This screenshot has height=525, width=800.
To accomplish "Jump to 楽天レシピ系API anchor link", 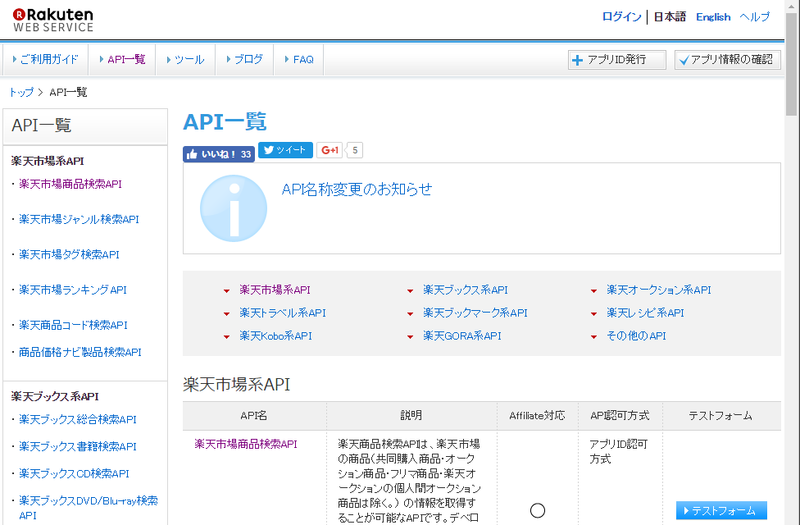I will coord(645,313).
